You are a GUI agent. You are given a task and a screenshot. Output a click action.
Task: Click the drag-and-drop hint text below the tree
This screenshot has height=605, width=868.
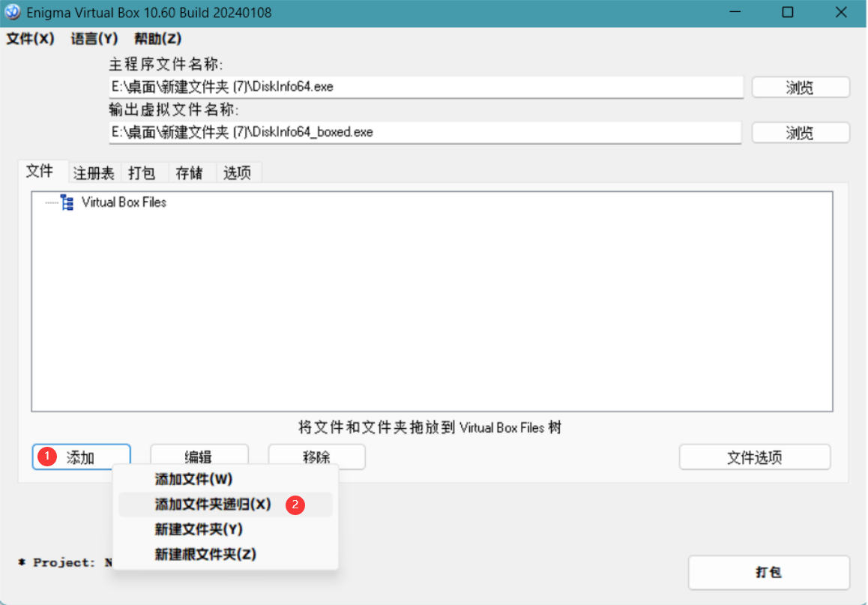coord(430,427)
